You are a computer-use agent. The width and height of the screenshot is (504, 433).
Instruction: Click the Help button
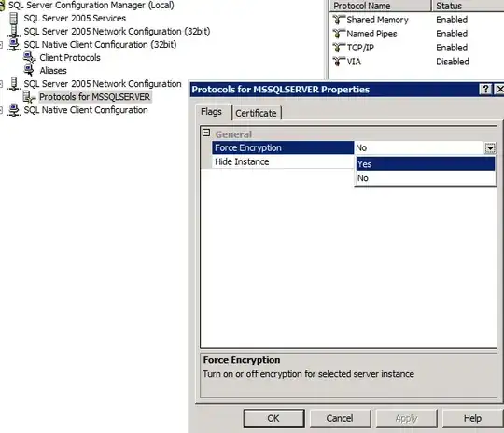[472, 418]
